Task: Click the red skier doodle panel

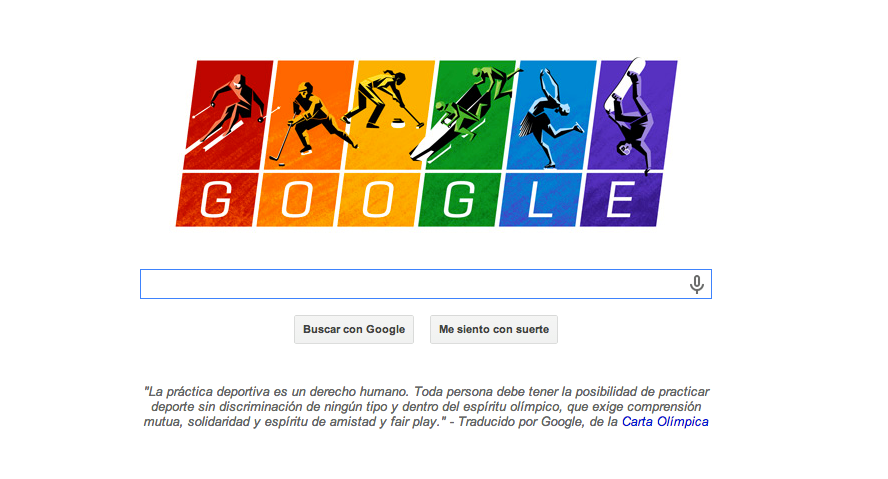Action: pos(228,115)
